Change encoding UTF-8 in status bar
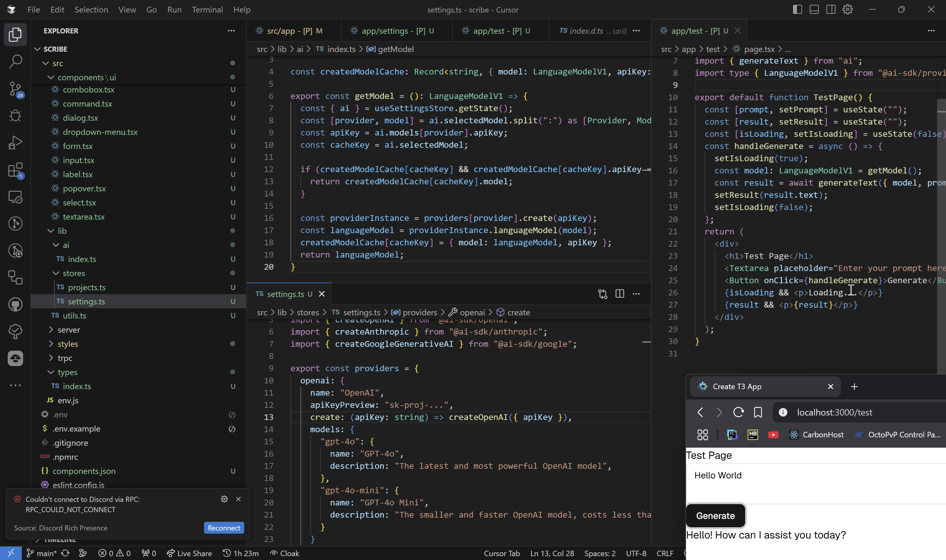 [x=636, y=553]
